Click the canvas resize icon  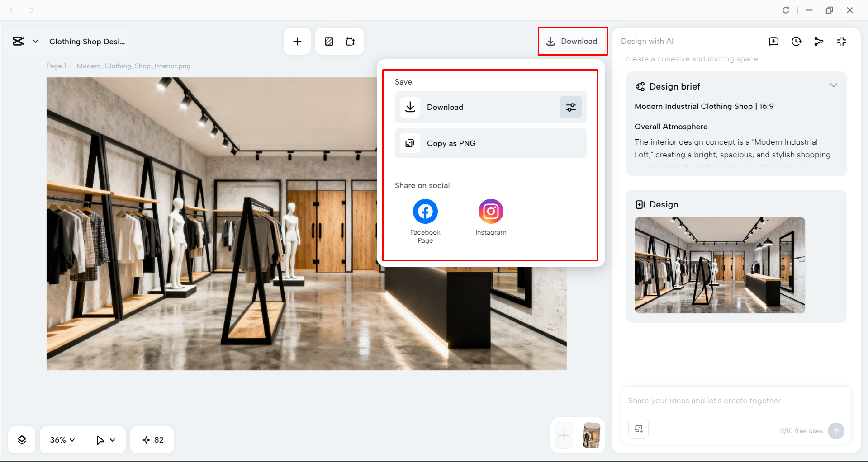click(351, 42)
